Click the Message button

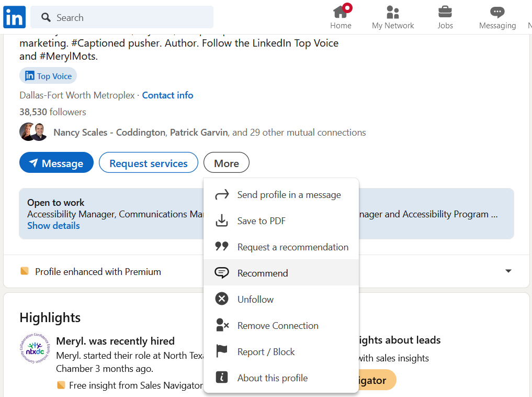click(56, 162)
